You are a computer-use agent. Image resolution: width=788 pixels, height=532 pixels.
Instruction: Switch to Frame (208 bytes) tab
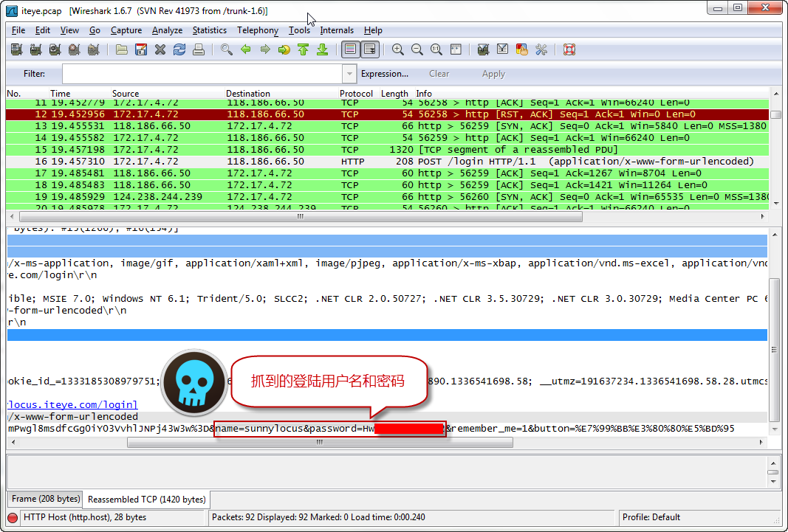[45, 499]
